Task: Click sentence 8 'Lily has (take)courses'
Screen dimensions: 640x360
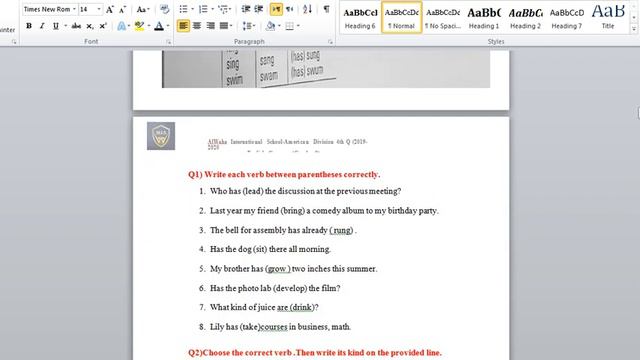Action: 280,327
